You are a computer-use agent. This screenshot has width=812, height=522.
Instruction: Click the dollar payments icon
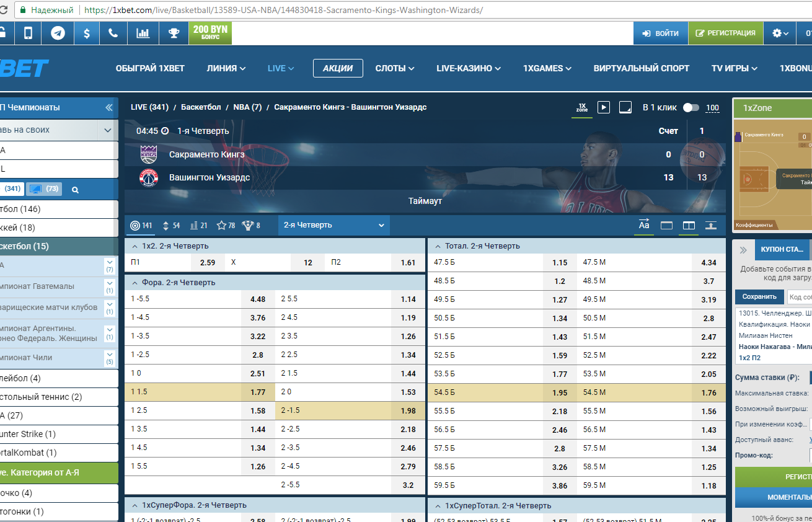[x=87, y=33]
